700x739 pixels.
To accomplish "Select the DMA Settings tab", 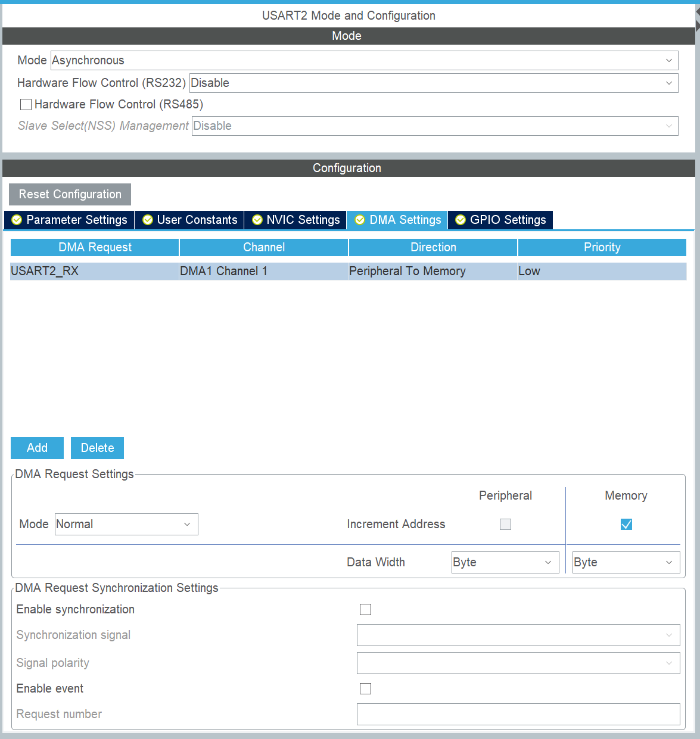I will tap(397, 220).
